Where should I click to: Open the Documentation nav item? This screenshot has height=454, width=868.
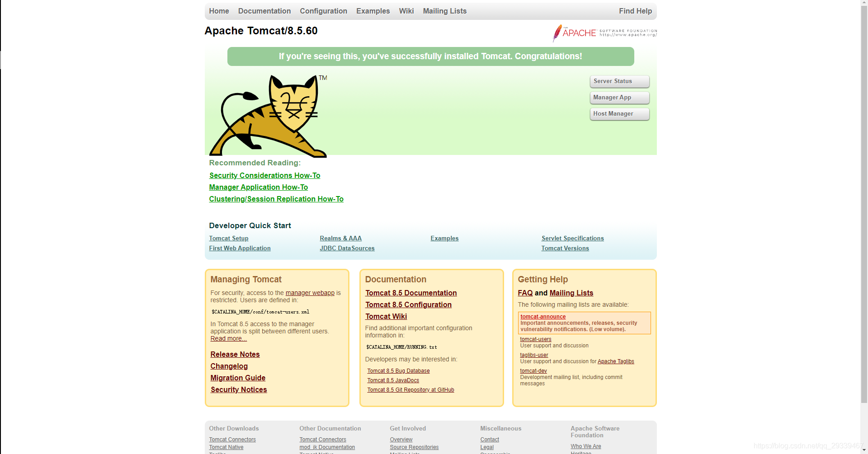(264, 11)
